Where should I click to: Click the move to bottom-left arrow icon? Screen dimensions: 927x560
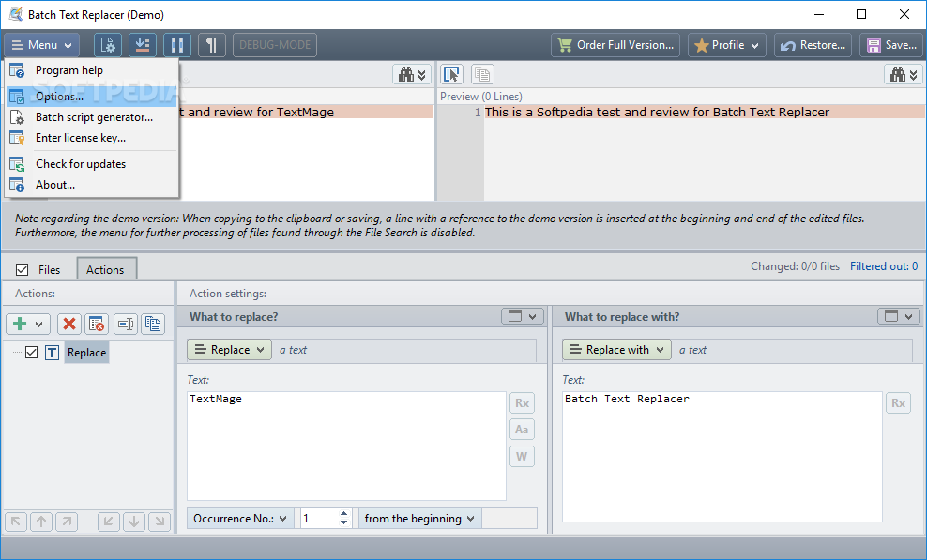click(108, 521)
